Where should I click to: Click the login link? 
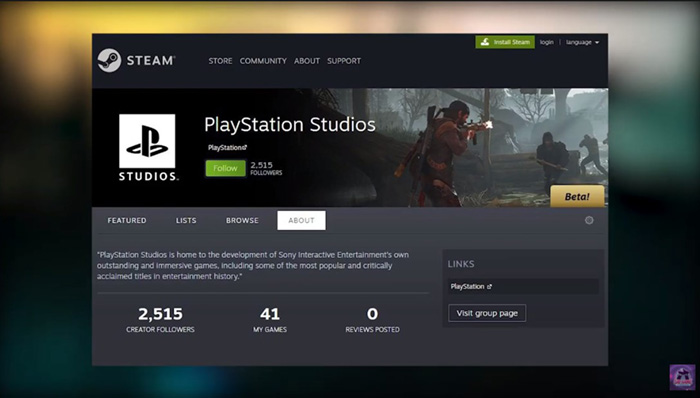pyautogui.click(x=546, y=42)
